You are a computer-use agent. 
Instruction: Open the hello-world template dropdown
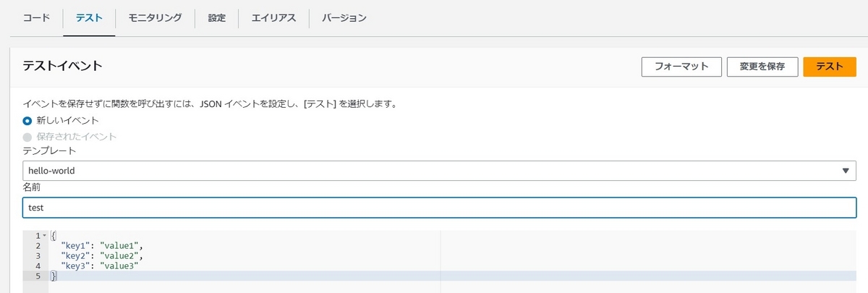click(x=439, y=171)
